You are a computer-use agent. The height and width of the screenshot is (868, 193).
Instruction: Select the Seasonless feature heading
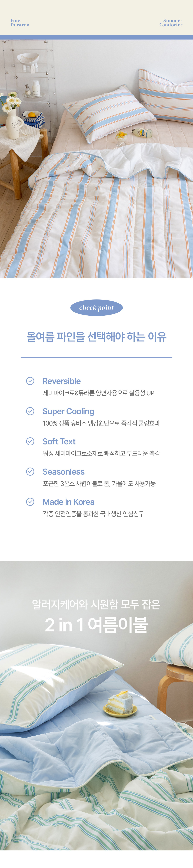point(64,472)
